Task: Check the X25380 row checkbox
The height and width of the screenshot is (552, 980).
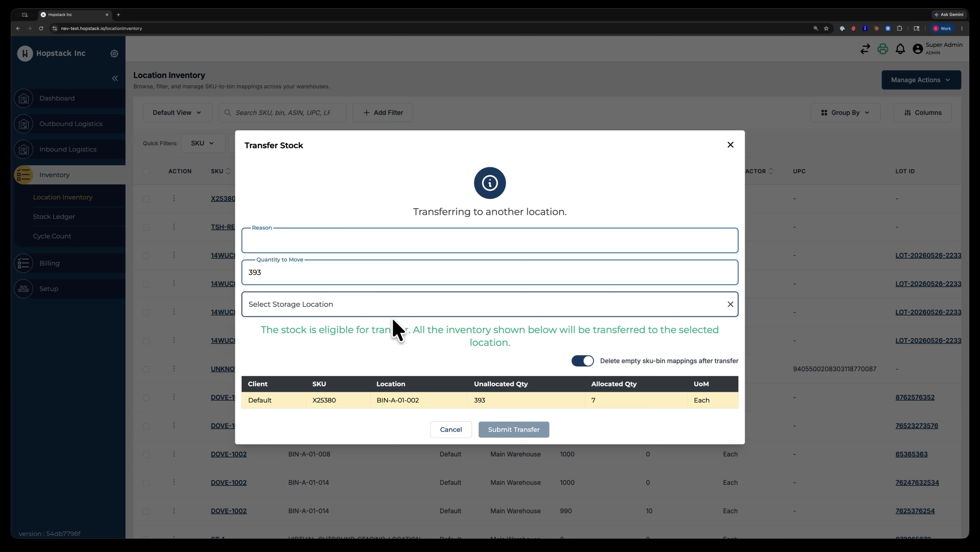Action: [x=146, y=199]
